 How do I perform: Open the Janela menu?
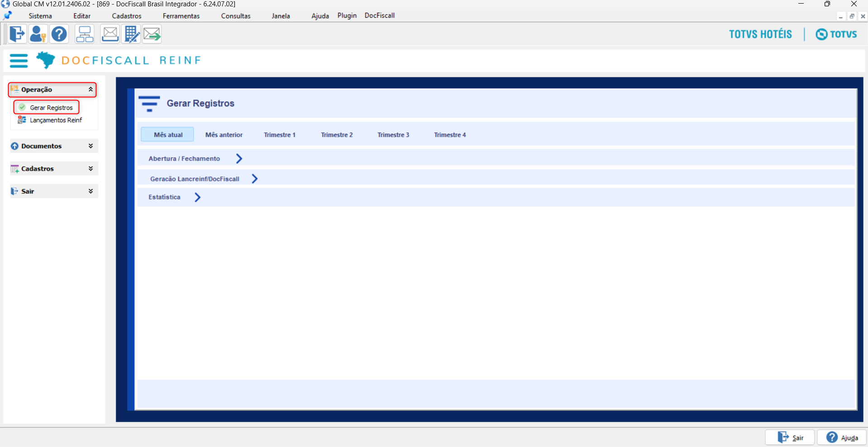click(281, 16)
